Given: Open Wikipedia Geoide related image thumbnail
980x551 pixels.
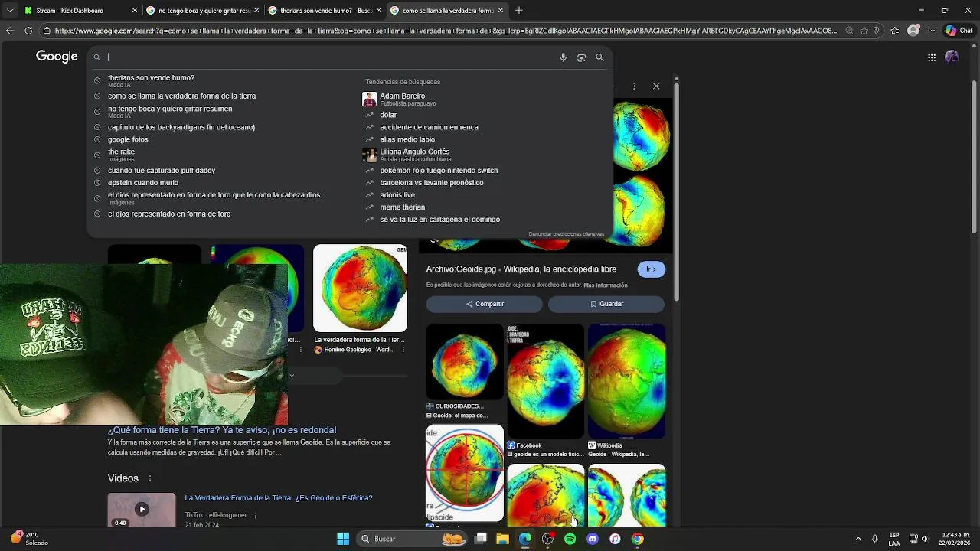Looking at the screenshot, I should [626, 381].
